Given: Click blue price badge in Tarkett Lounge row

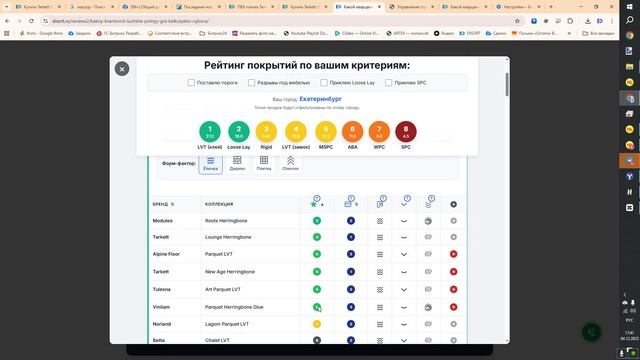Looking at the screenshot, I should point(351,237).
